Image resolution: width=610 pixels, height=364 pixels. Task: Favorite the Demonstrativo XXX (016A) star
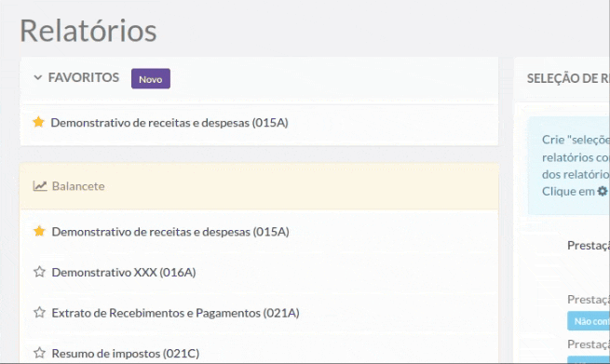(39, 272)
